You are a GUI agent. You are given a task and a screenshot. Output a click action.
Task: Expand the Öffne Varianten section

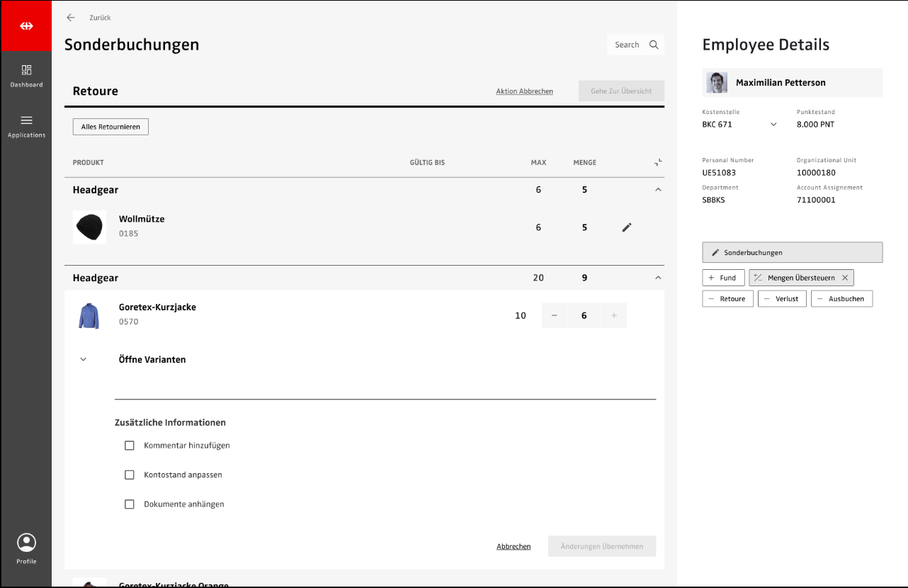point(84,360)
